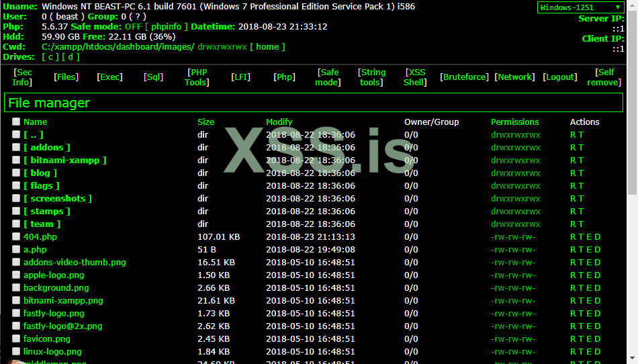Switch to drive c
Image resolution: width=638 pixels, height=364 pixels.
pos(50,57)
